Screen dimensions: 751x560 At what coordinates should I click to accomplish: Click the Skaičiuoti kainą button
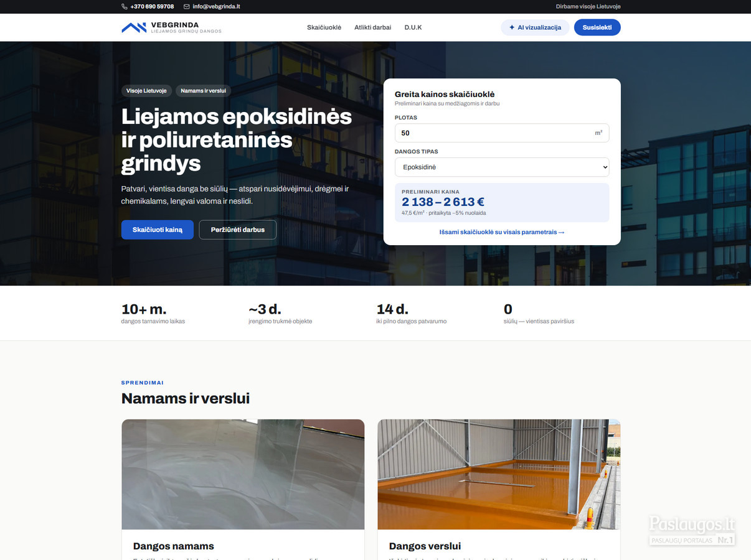158,230
